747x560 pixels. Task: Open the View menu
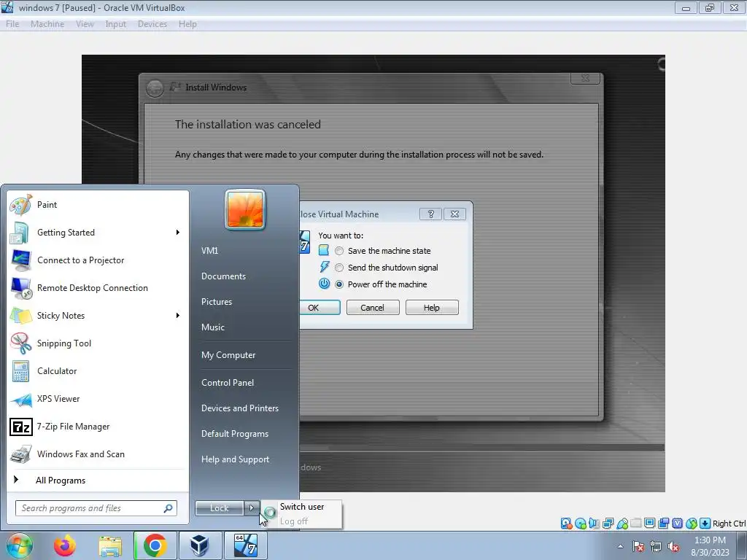85,24
